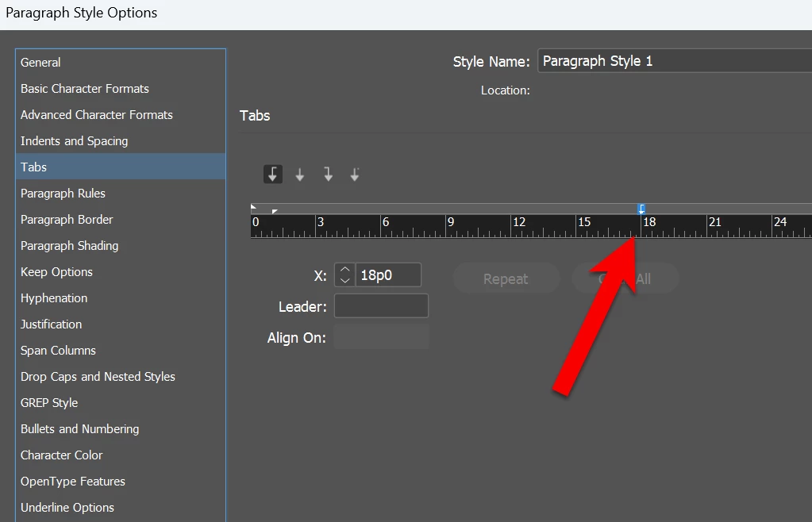Viewport: 812px width, 522px height.
Task: Click the tab stop marker at 18
Action: pyautogui.click(x=641, y=209)
